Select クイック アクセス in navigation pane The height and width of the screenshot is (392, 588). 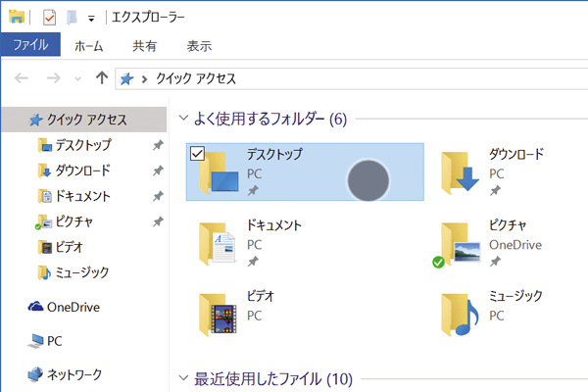(x=84, y=120)
